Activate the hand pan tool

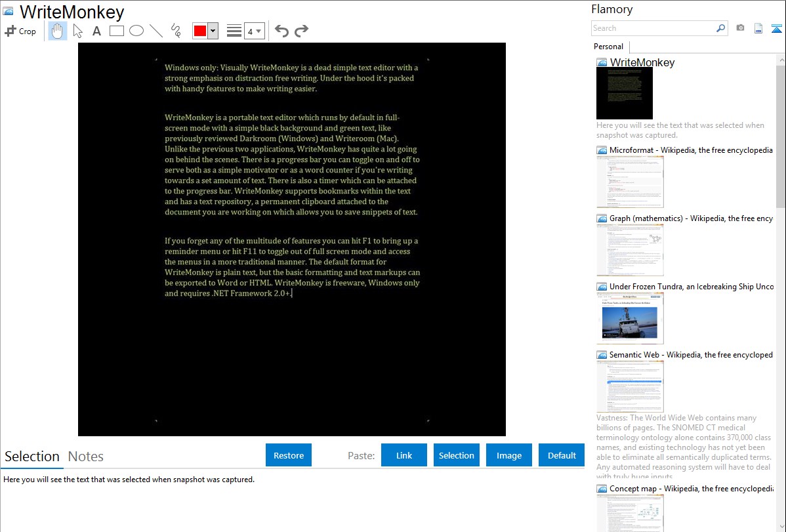click(x=57, y=31)
